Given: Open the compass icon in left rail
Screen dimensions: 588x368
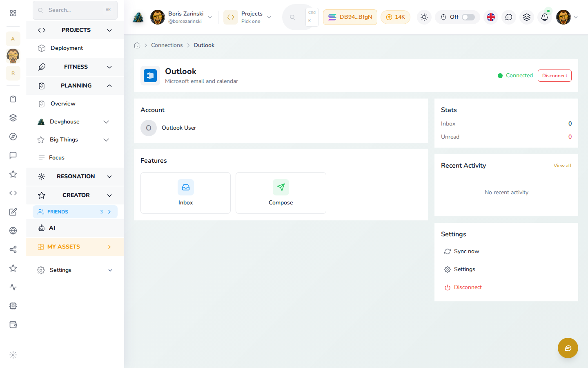Looking at the screenshot, I should coord(13,137).
